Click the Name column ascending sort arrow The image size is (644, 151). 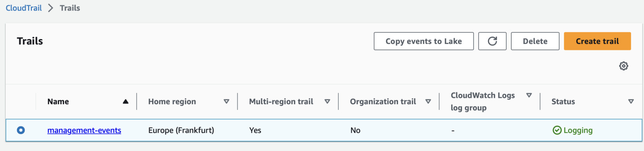pyautogui.click(x=126, y=101)
